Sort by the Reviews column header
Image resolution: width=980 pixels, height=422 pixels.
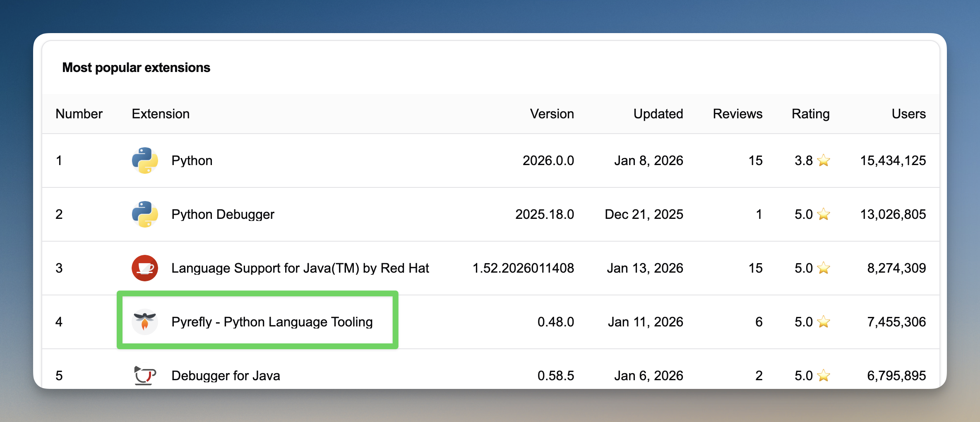(x=737, y=114)
